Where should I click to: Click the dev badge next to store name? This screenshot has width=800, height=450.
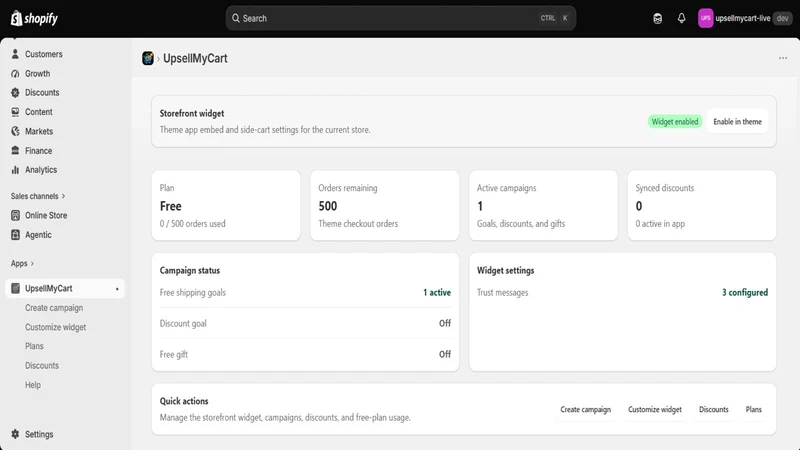point(783,18)
